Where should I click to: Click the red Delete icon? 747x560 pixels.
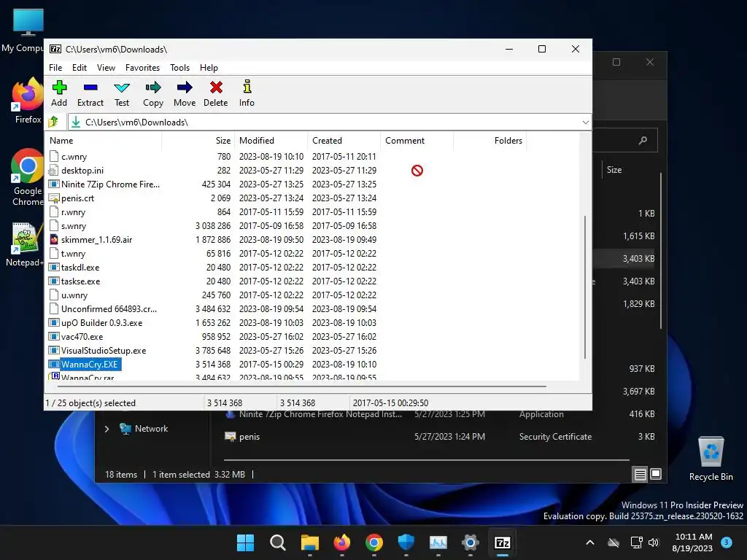click(x=216, y=93)
